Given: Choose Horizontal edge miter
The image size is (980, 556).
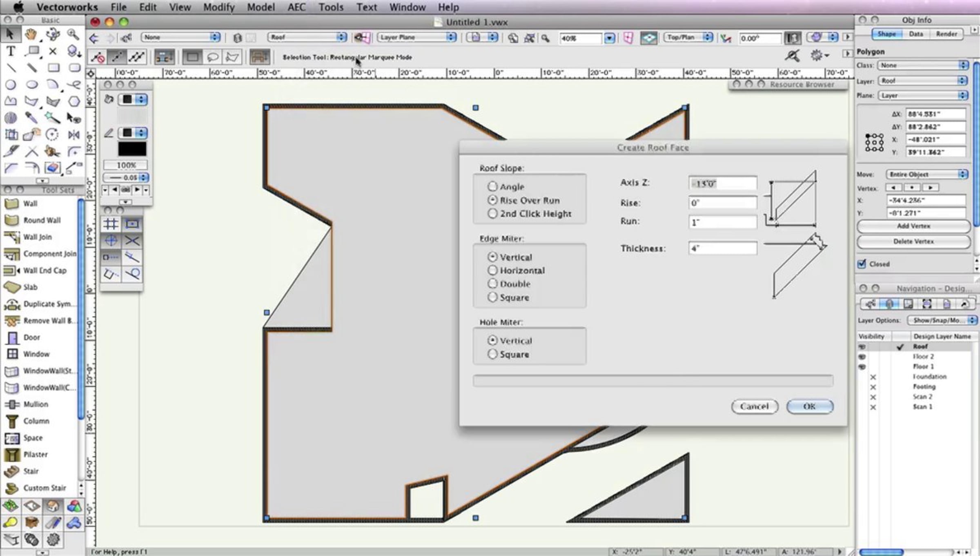Looking at the screenshot, I should 492,270.
